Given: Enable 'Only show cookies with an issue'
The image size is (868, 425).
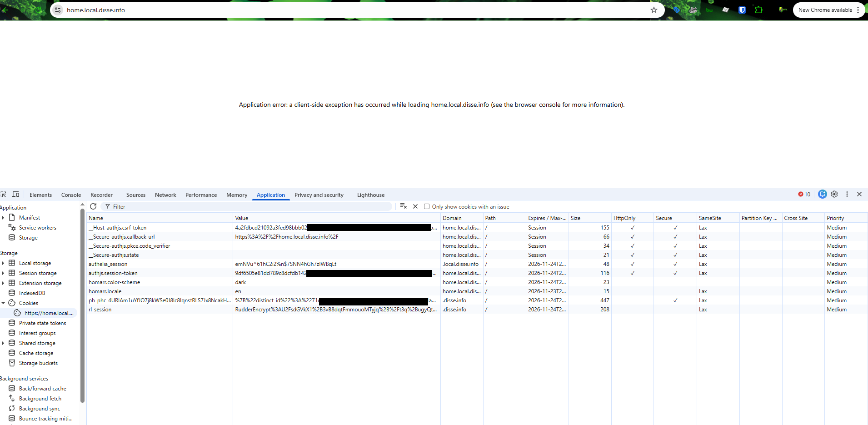Looking at the screenshot, I should point(427,206).
